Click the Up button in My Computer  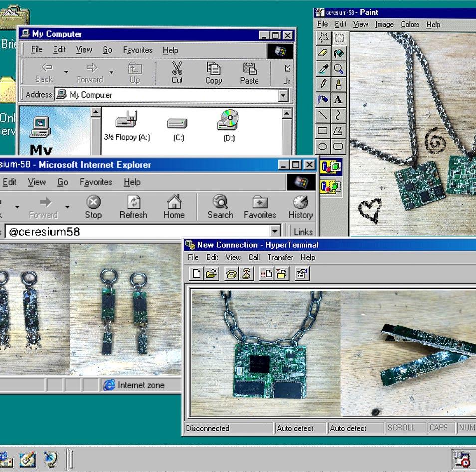(135, 72)
